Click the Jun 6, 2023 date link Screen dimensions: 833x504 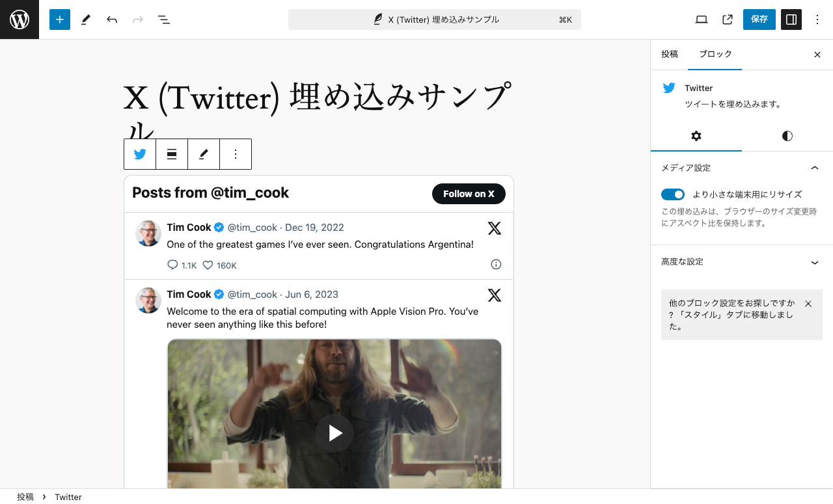point(312,295)
